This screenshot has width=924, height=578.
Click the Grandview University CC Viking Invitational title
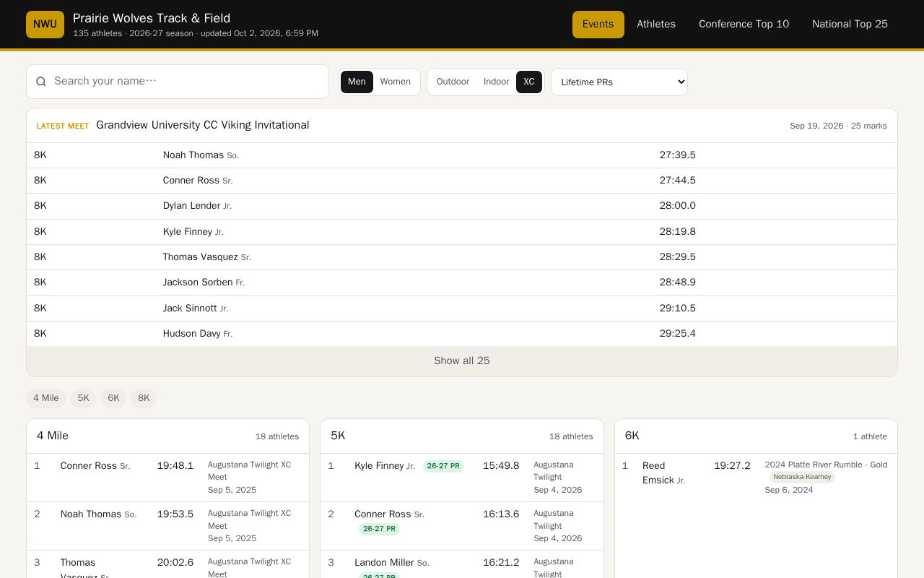tap(203, 125)
